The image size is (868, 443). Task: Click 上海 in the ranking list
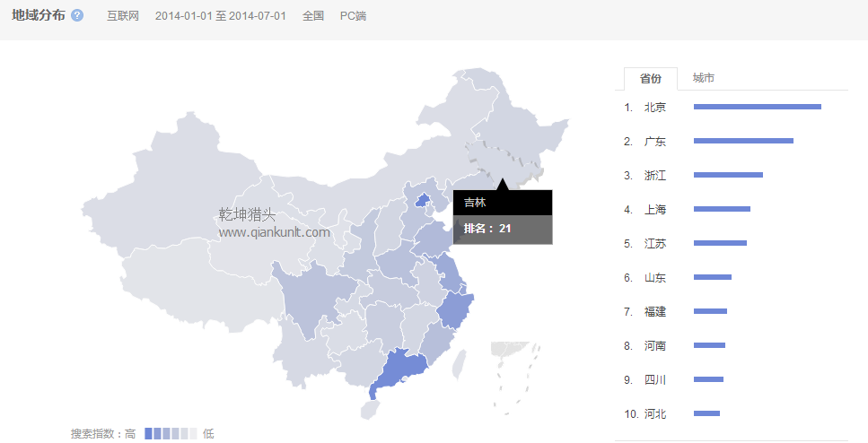[x=655, y=210]
